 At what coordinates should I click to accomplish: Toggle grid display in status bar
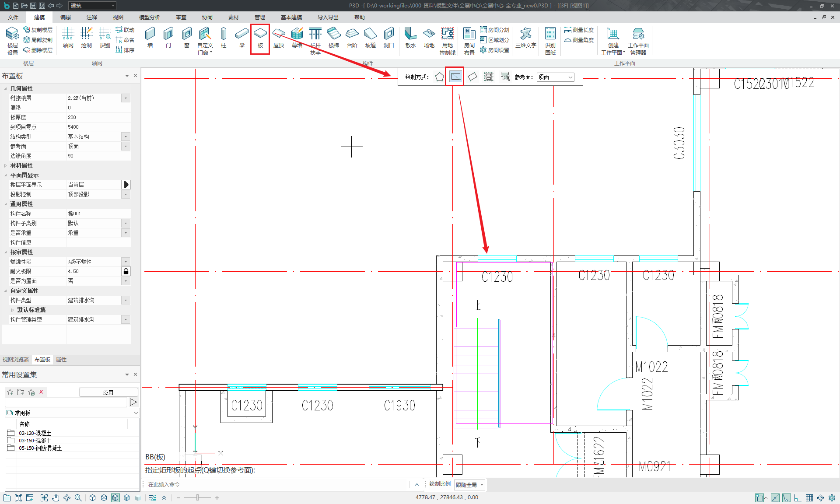(809, 498)
